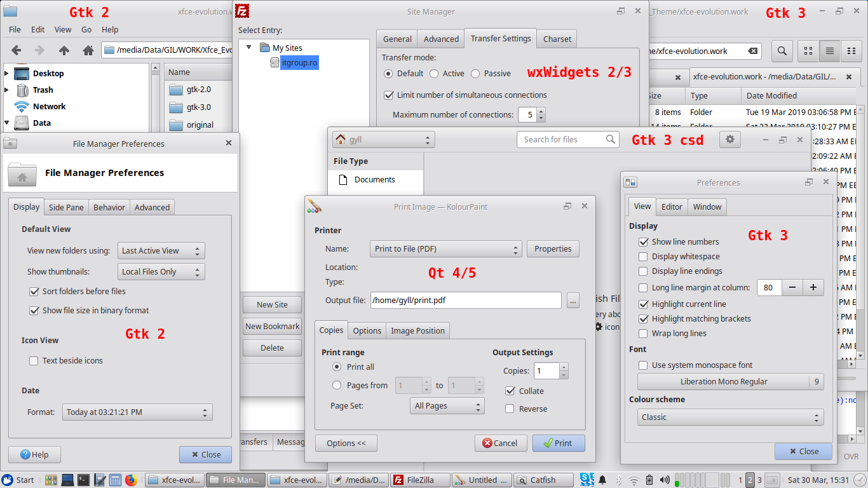Screen dimensions: 868x488
Task: Click printer Properties button
Action: [x=553, y=249]
